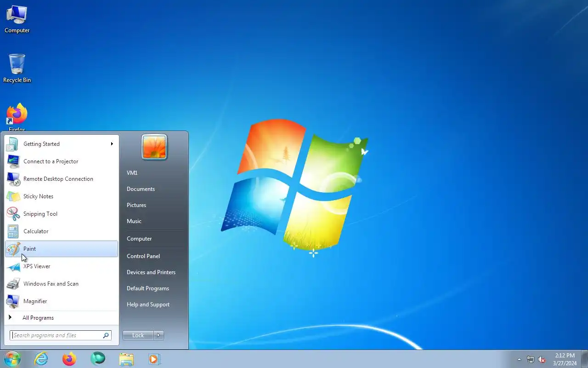Image resolution: width=588 pixels, height=368 pixels.
Task: Click the Calculator text label
Action: coord(36,231)
